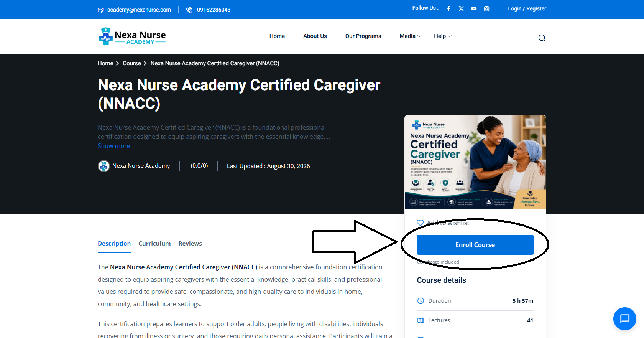
Task: Click the 5 h 57m duration value
Action: coord(523,301)
